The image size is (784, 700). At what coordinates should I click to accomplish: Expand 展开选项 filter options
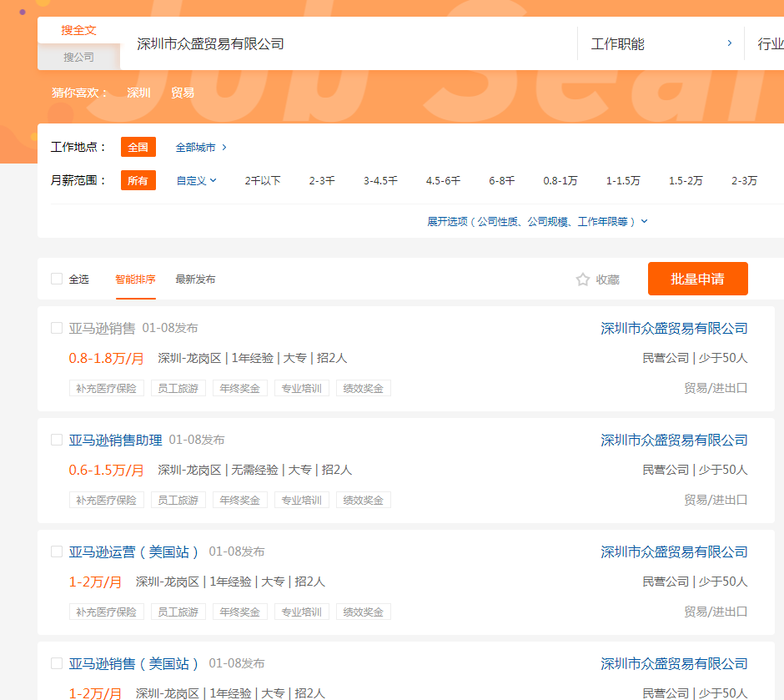pyautogui.click(x=537, y=221)
